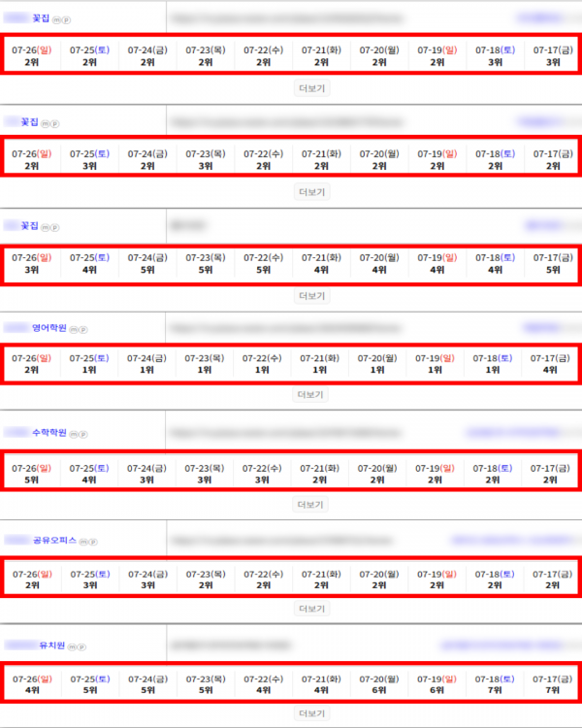Show more with 더보기 under 공유오피스 rankings
Image resolution: width=582 pixels, height=728 pixels.
click(x=312, y=609)
